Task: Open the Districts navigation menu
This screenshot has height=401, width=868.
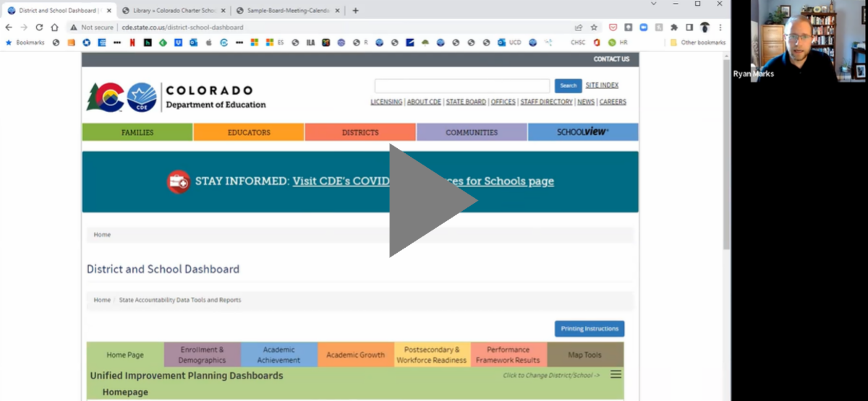Action: [360, 132]
